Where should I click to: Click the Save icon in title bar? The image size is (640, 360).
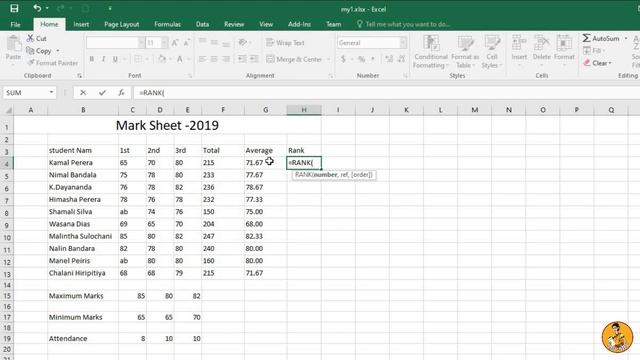[x=14, y=8]
